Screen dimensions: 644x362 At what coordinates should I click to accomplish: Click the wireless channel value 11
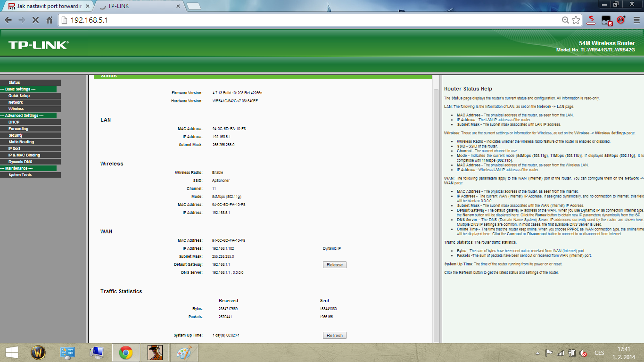tap(214, 189)
